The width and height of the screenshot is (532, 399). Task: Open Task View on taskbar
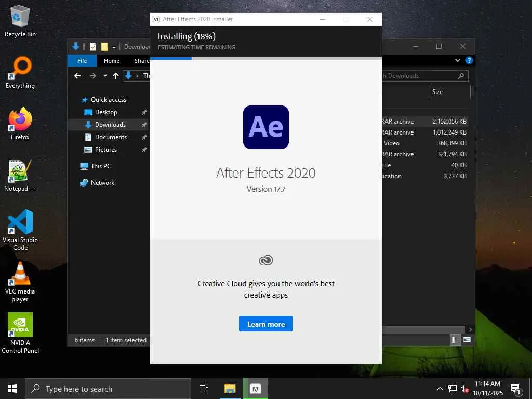[203, 389]
